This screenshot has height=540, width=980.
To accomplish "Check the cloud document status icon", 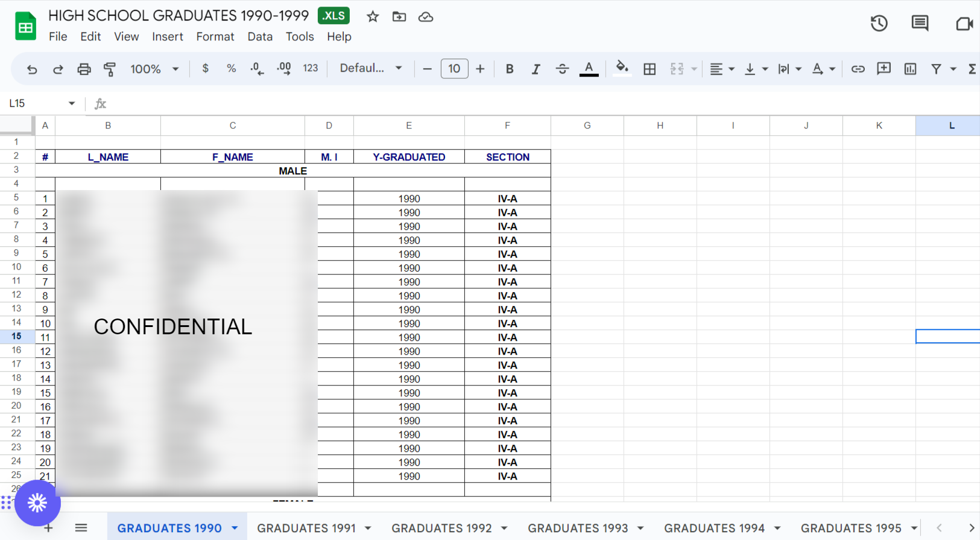I will coord(426,17).
